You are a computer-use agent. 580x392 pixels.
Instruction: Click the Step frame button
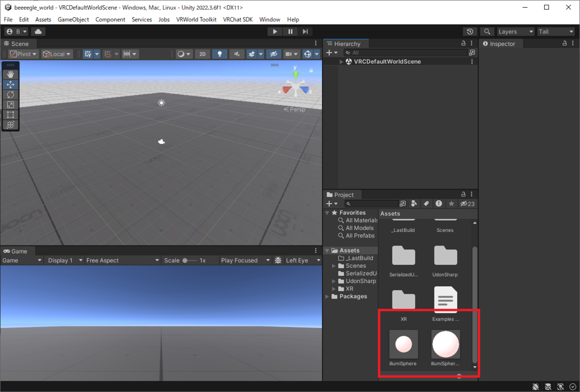305,31
